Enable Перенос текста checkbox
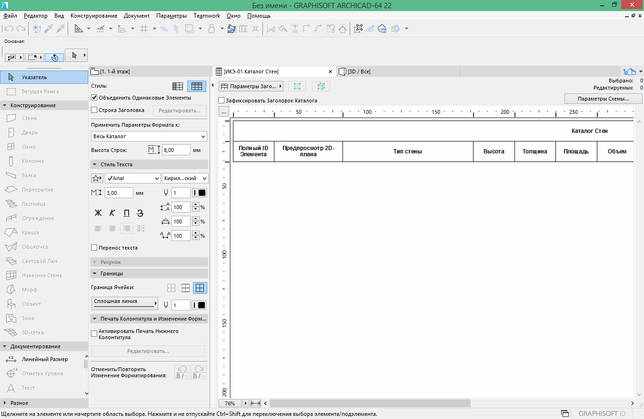 [x=94, y=248]
